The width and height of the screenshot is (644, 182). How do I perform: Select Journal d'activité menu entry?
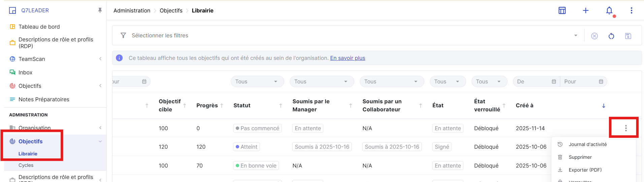[587, 144]
